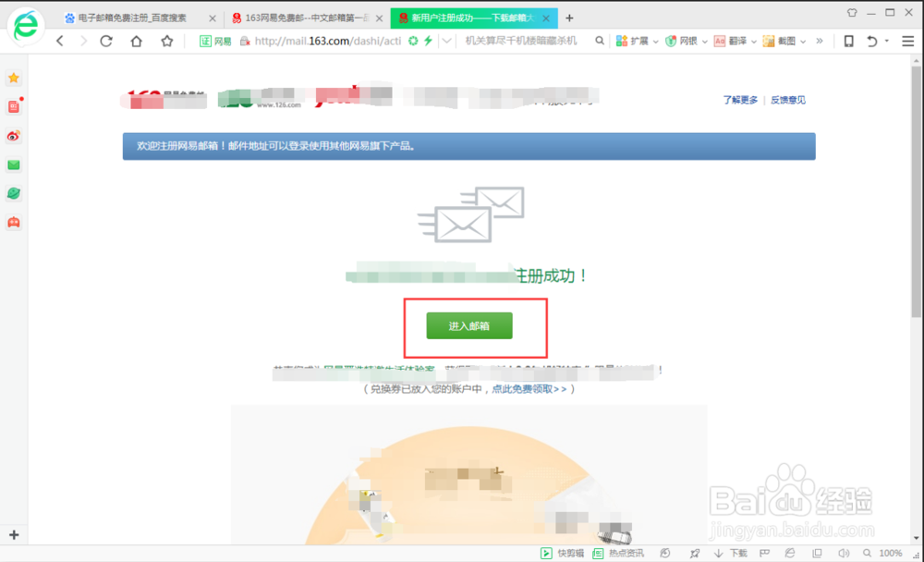Click the magnifier search icon in toolbar
Screen dimensions: 924x562
coord(600,41)
